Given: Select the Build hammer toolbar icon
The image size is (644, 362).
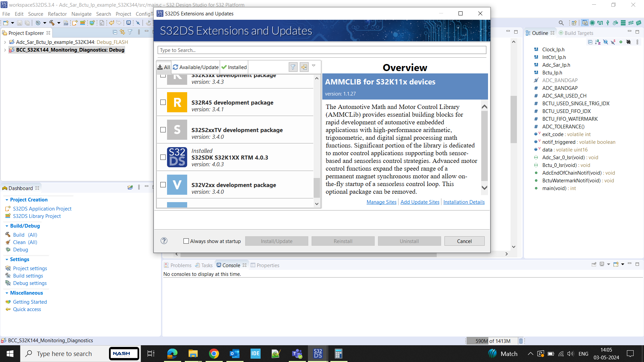Looking at the screenshot, I should click(x=52, y=23).
